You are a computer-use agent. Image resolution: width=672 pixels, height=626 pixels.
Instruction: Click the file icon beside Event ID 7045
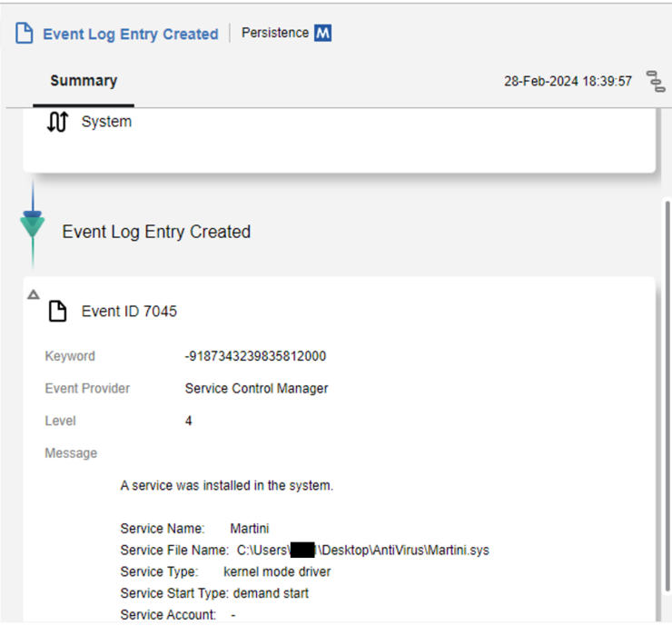tap(58, 312)
